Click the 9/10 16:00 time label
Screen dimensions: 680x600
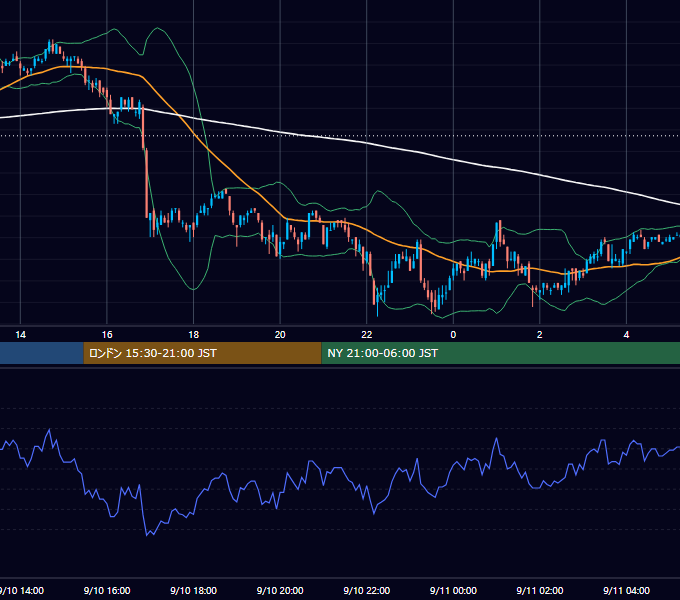[107, 590]
